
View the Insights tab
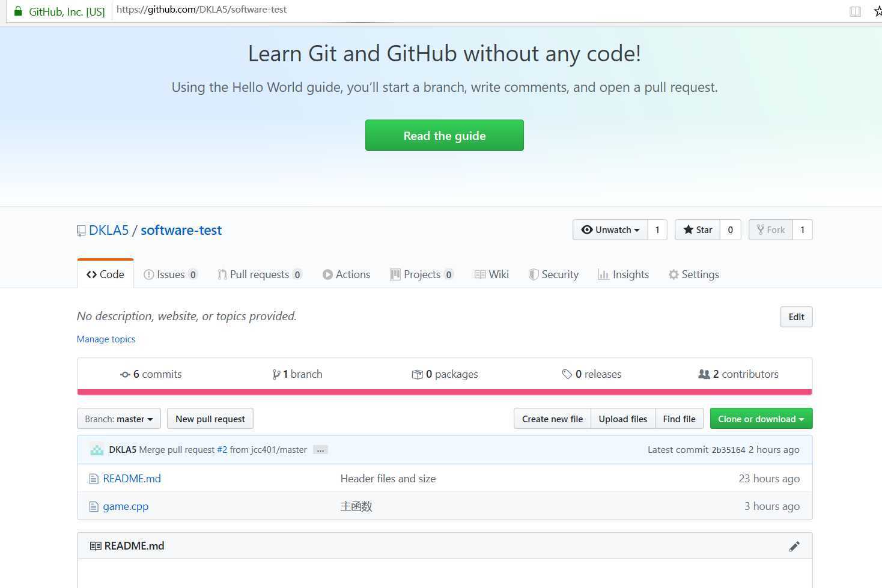point(623,274)
